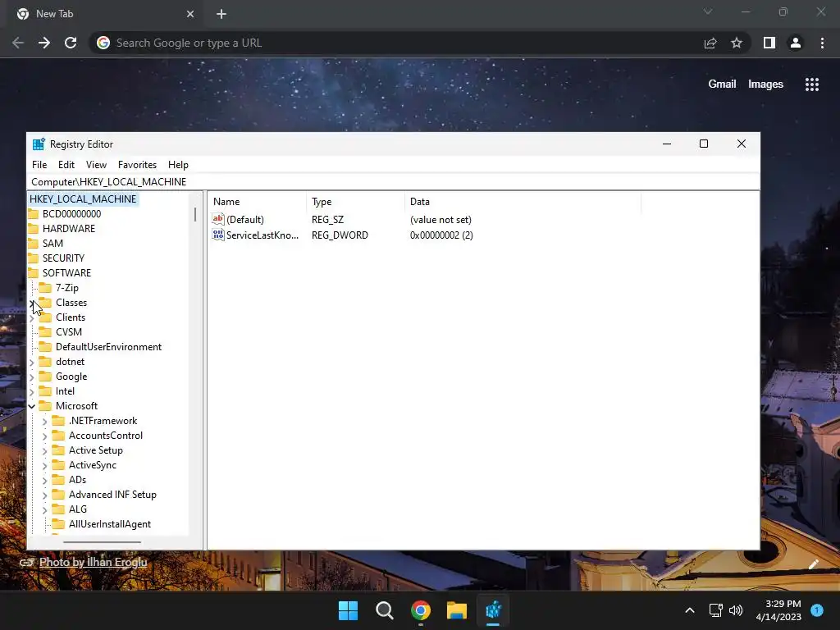This screenshot has height=630, width=840.
Task: Click the 0x00000002 (2) data cell
Action: [441, 235]
